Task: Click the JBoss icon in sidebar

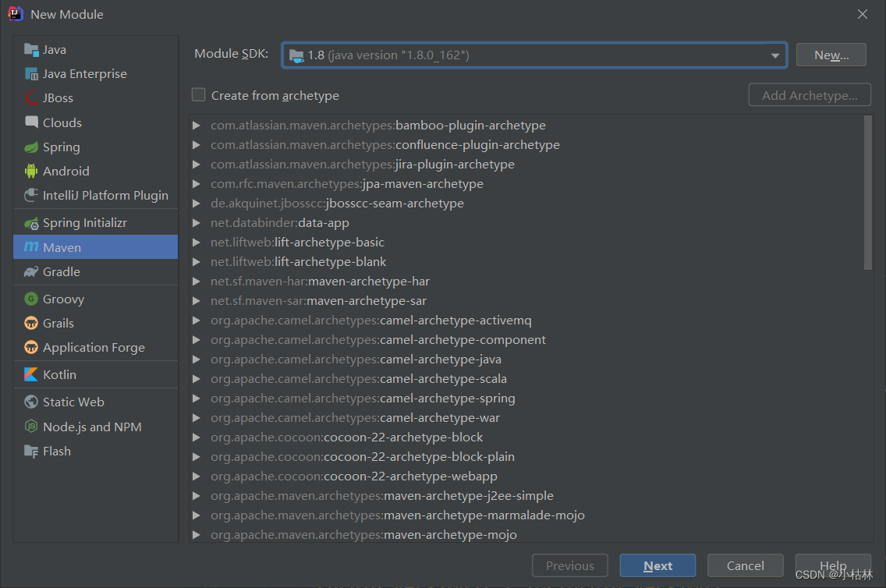Action: click(31, 98)
